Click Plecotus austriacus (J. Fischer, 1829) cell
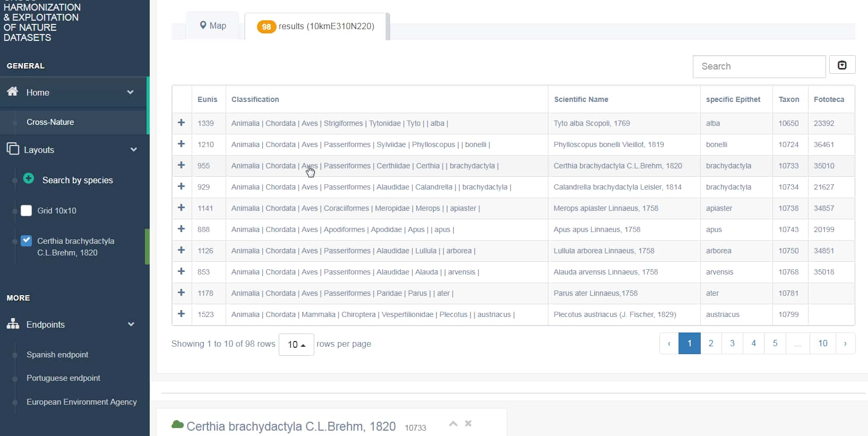The width and height of the screenshot is (868, 436). pos(624,314)
